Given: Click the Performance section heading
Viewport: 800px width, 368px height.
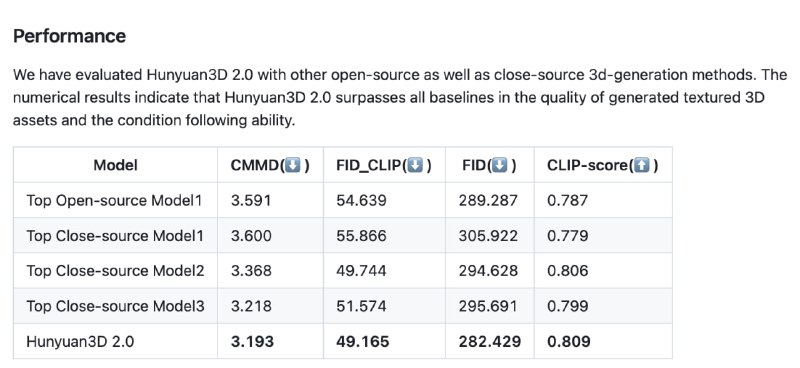Looking at the screenshot, I should pyautogui.click(x=69, y=36).
